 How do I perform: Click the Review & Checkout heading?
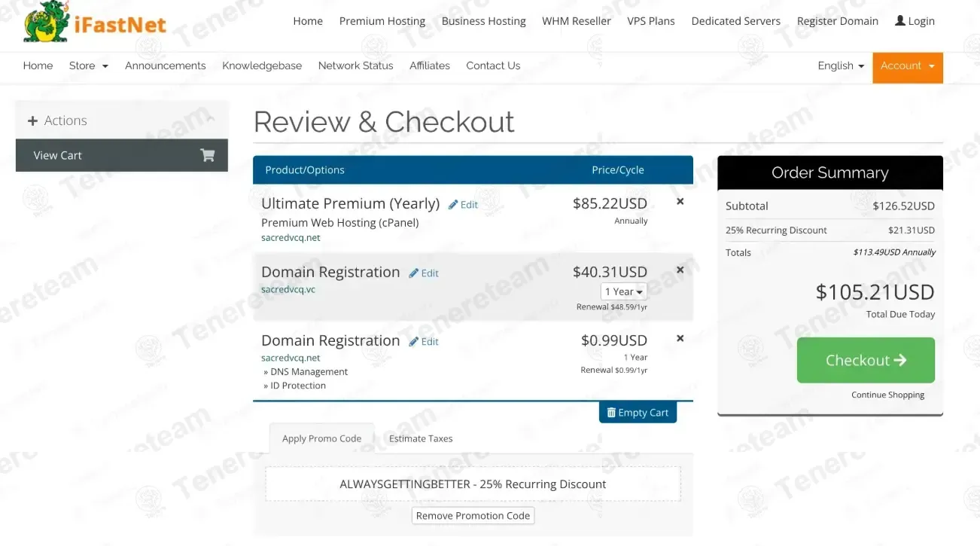click(384, 122)
